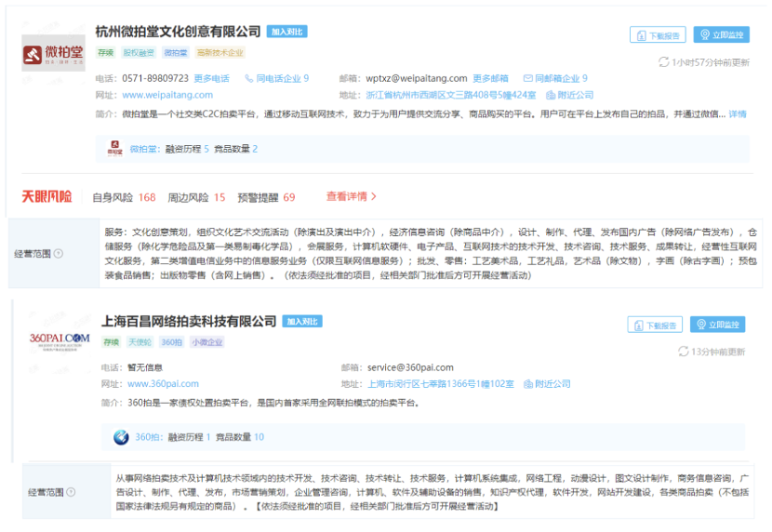Click building icon beside 上海 附近公司

528,384
